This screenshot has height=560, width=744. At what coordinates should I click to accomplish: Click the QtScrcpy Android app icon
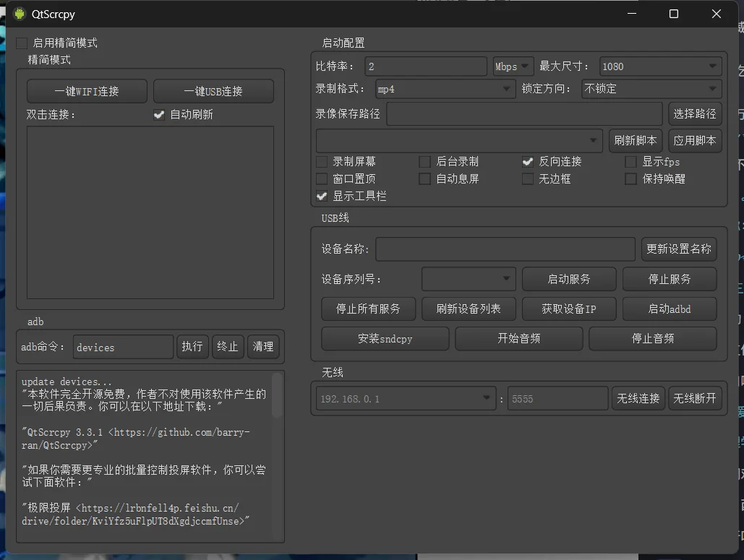click(x=20, y=14)
